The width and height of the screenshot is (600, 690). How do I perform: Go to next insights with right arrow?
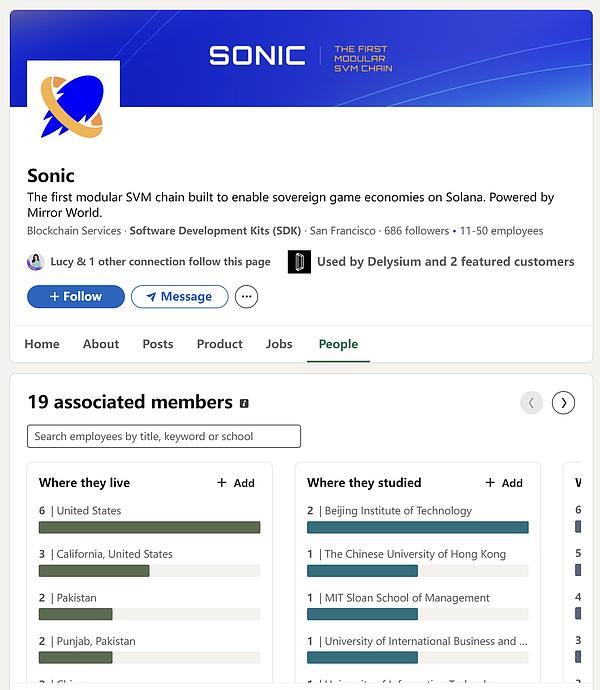tap(563, 402)
